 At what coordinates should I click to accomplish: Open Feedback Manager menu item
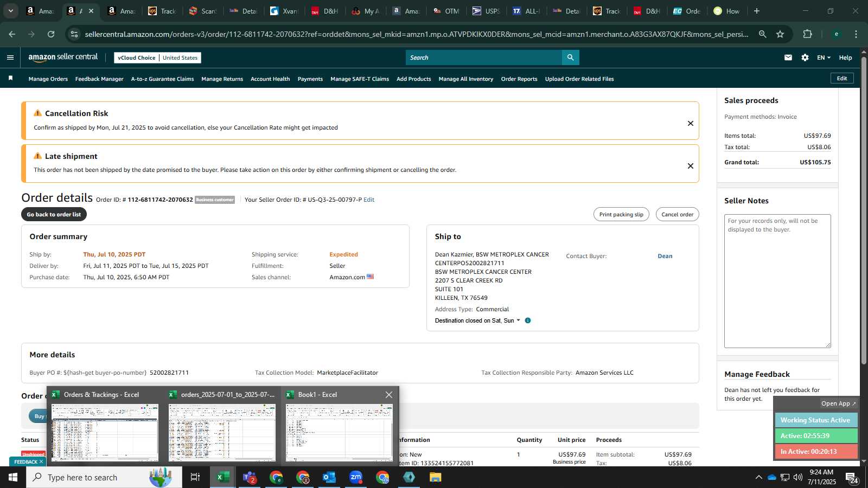[x=99, y=79]
